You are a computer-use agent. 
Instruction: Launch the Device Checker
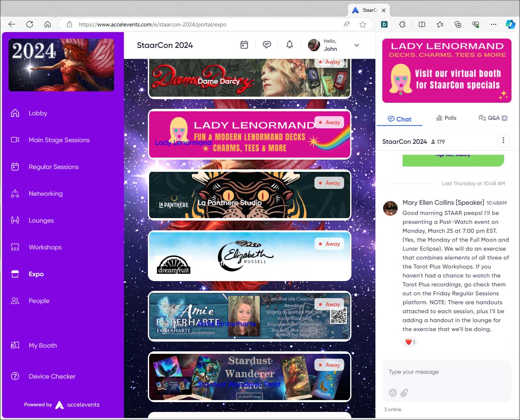pos(52,376)
